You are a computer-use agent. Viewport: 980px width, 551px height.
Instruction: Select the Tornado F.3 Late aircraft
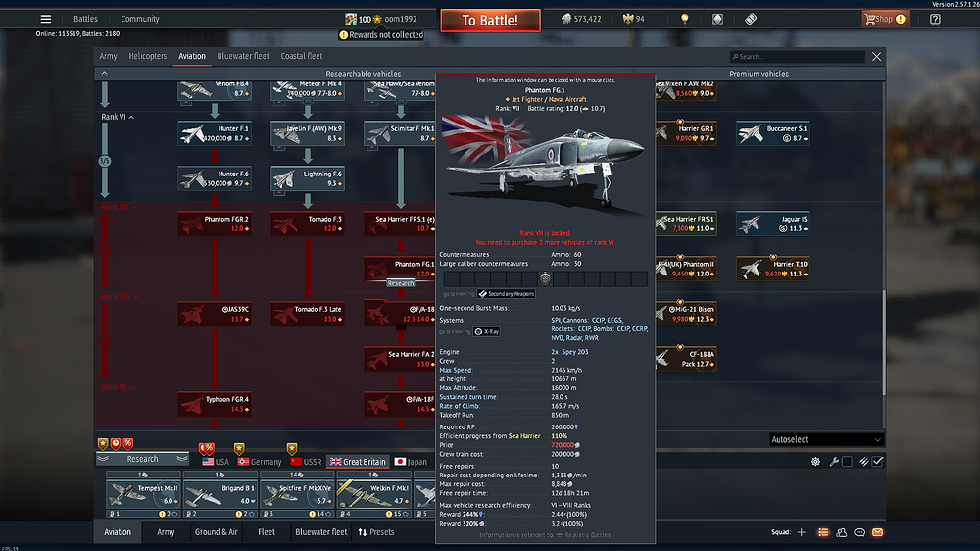tap(308, 314)
